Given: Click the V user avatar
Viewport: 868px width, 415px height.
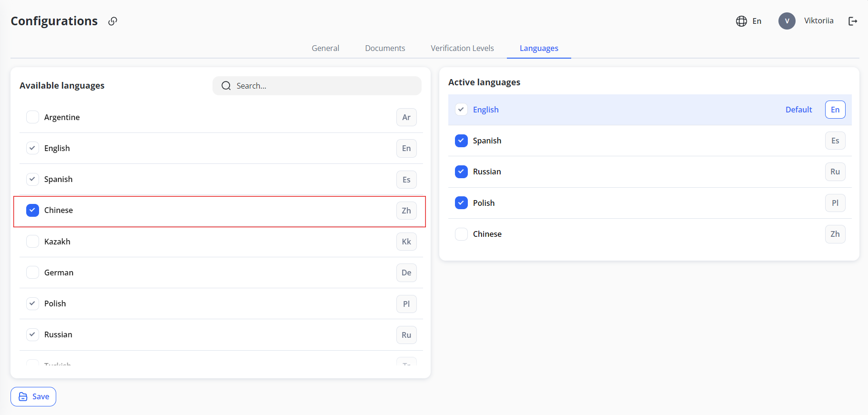Looking at the screenshot, I should pyautogui.click(x=787, y=21).
